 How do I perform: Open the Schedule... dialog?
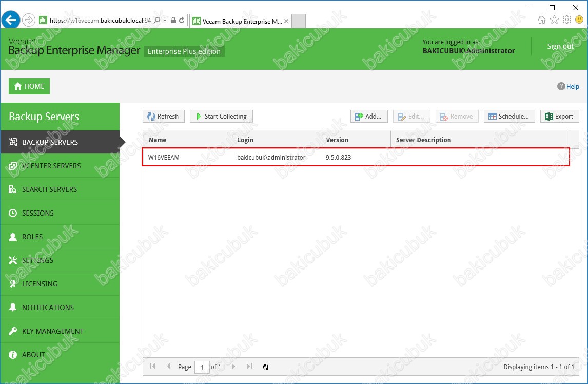point(509,117)
